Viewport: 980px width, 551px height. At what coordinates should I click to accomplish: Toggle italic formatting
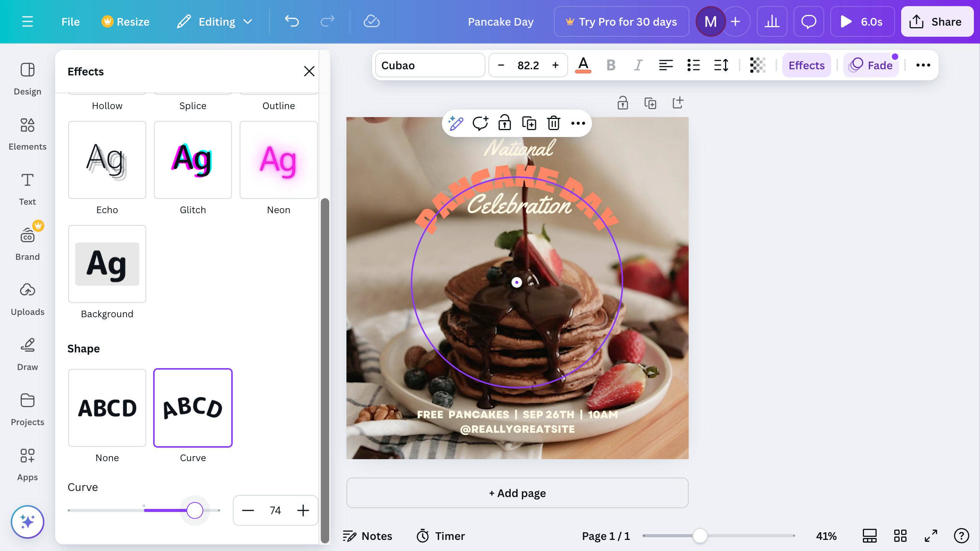pos(638,65)
